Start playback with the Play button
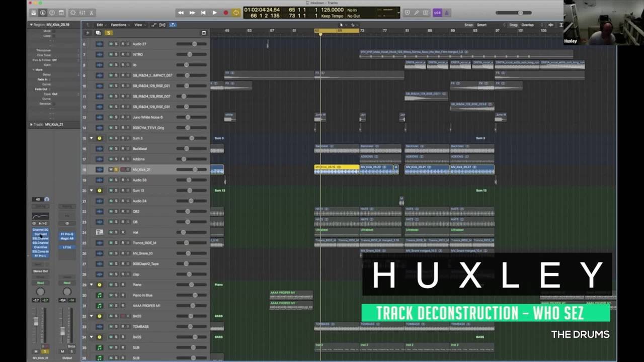The width and height of the screenshot is (644, 362). 214,13
